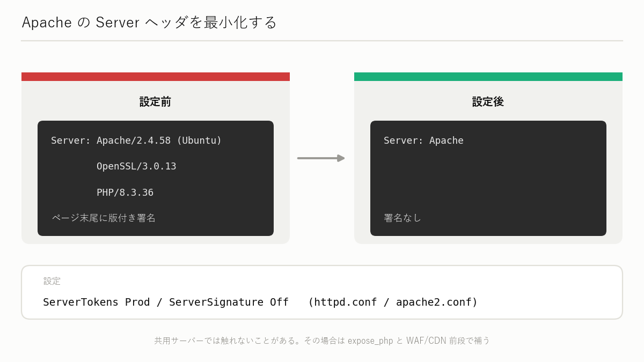Select the "設定後" heading

[x=488, y=101]
